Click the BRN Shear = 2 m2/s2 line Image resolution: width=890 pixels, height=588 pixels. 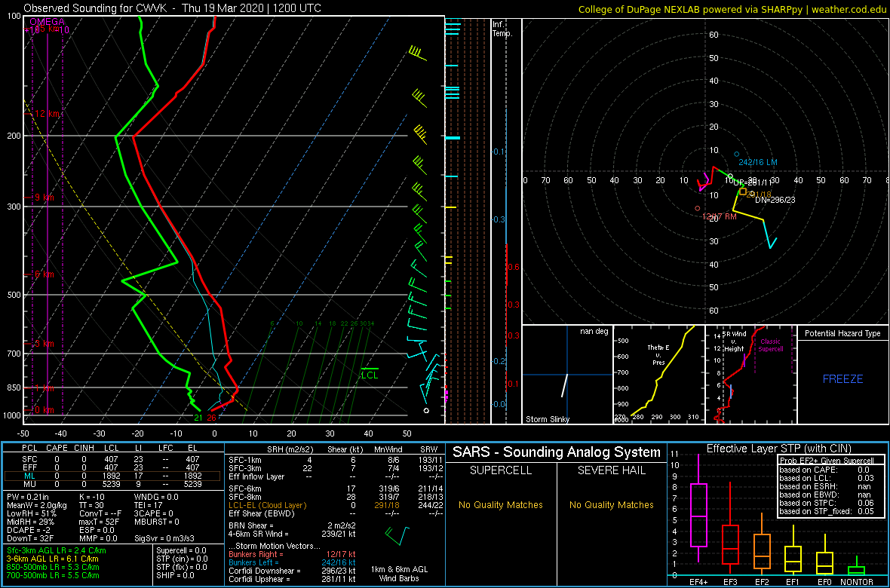(292, 525)
